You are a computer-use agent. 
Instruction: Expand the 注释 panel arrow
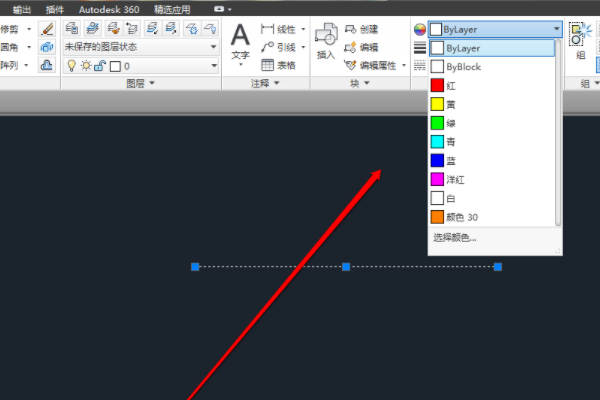coord(277,83)
